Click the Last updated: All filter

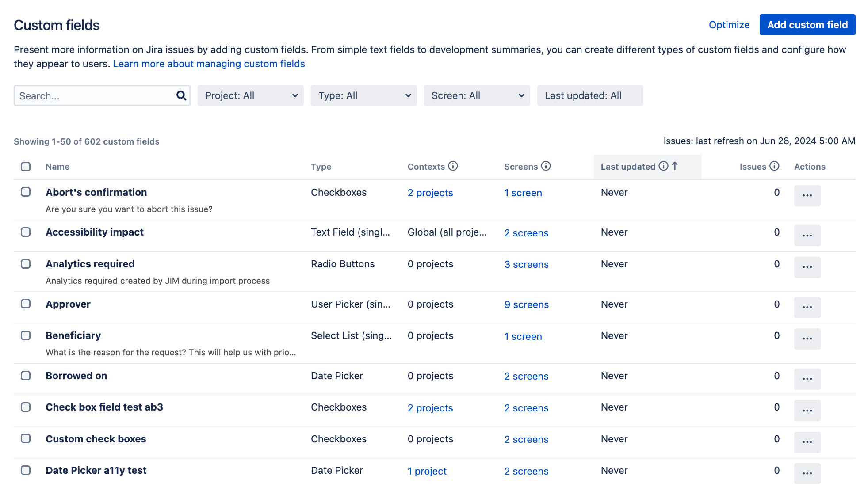(x=590, y=95)
